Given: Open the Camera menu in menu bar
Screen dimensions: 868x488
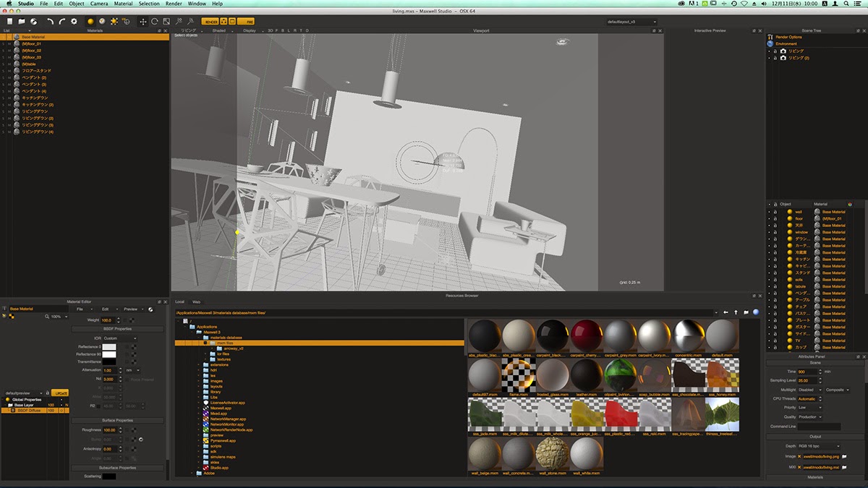Looking at the screenshot, I should 99,4.
